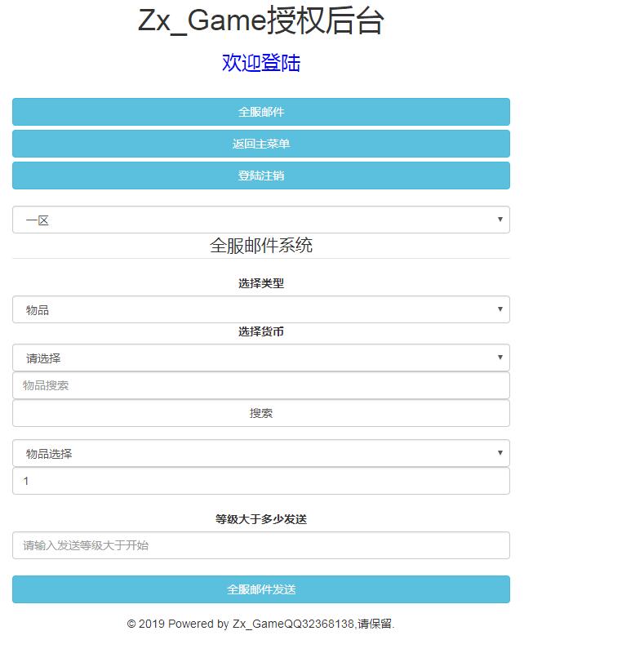Go back via 返回主菜单 button
Image resolution: width=644 pixels, height=671 pixels.
[261, 144]
